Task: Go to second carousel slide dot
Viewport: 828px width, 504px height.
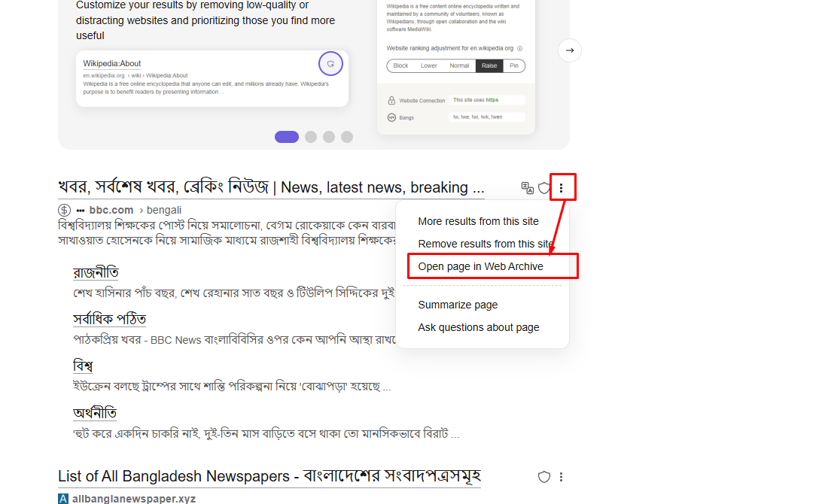Action: pyautogui.click(x=311, y=137)
